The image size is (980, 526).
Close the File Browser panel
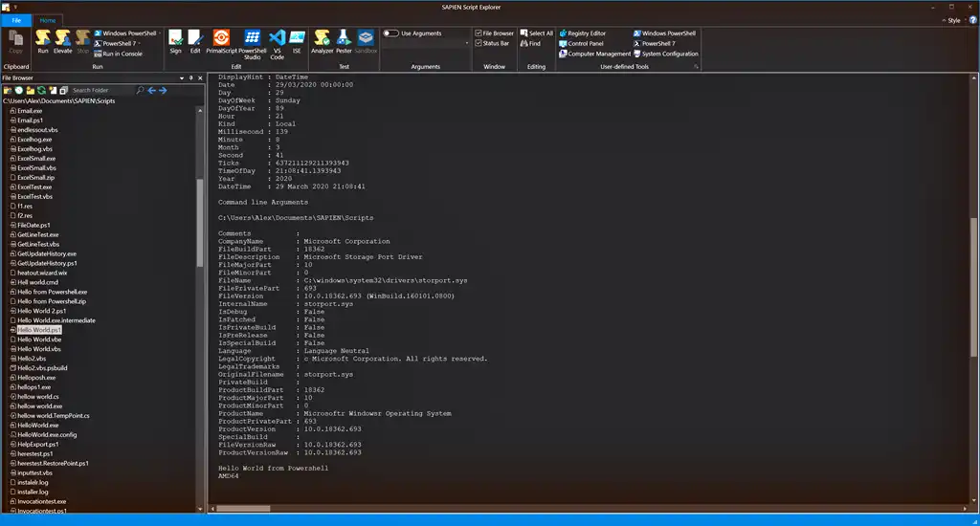coord(200,78)
